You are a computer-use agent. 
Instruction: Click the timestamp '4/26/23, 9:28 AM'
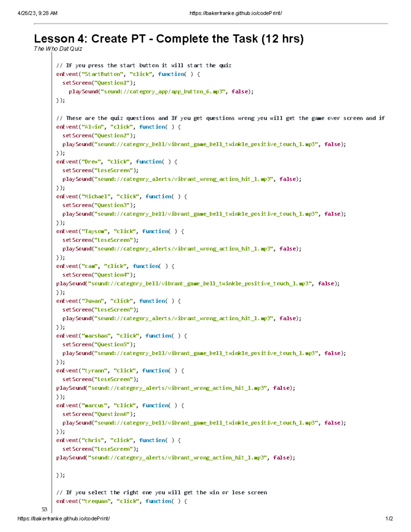38,12
